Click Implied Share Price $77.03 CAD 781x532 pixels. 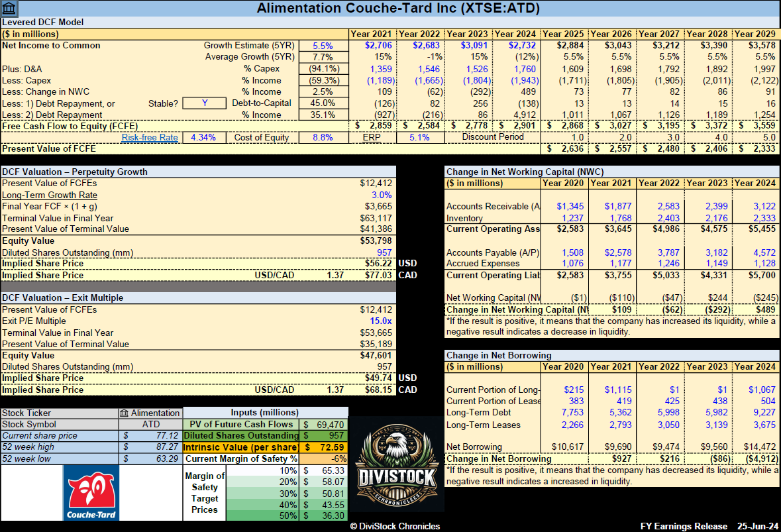(378, 275)
